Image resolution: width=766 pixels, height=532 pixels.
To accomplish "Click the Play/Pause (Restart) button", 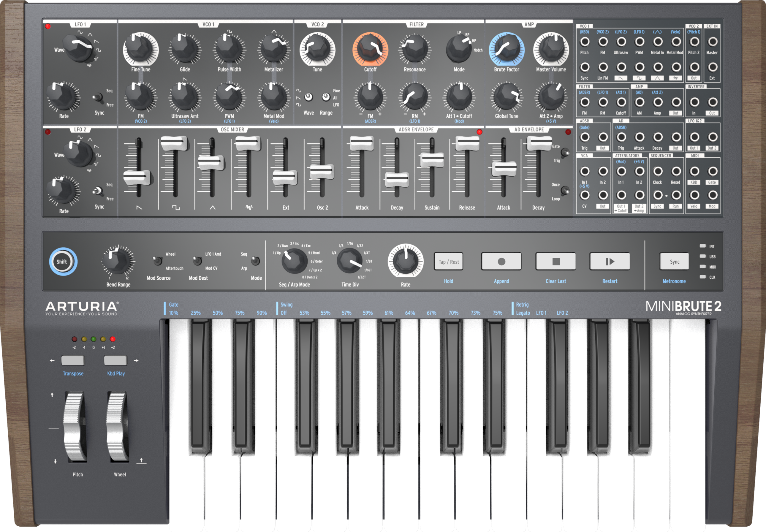I will (x=610, y=261).
